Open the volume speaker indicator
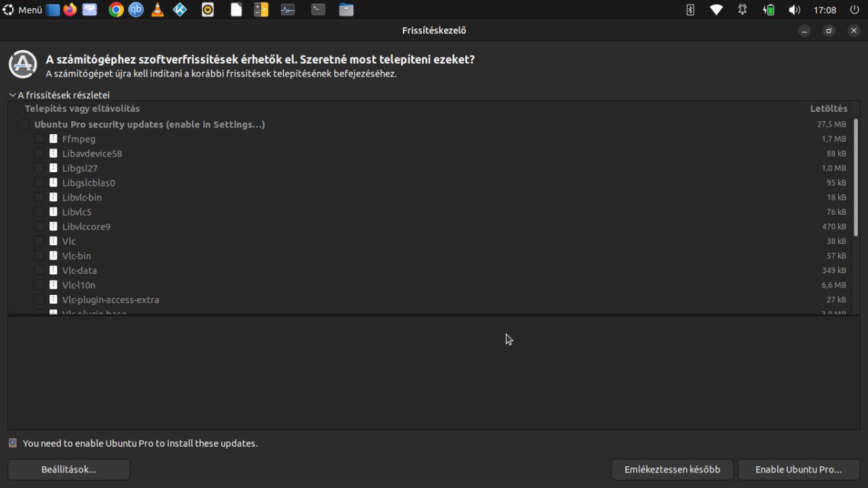Viewport: 868px width, 488px height. pyautogui.click(x=795, y=10)
